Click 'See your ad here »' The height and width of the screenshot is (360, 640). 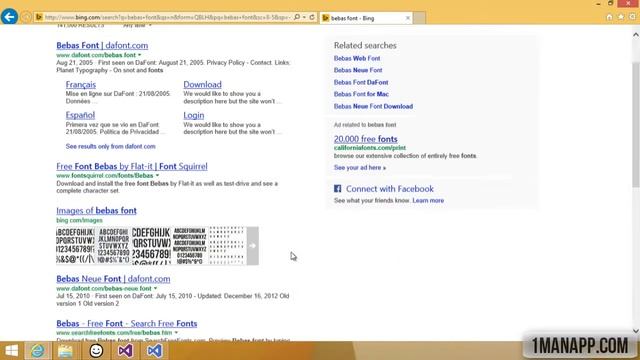pos(360,168)
